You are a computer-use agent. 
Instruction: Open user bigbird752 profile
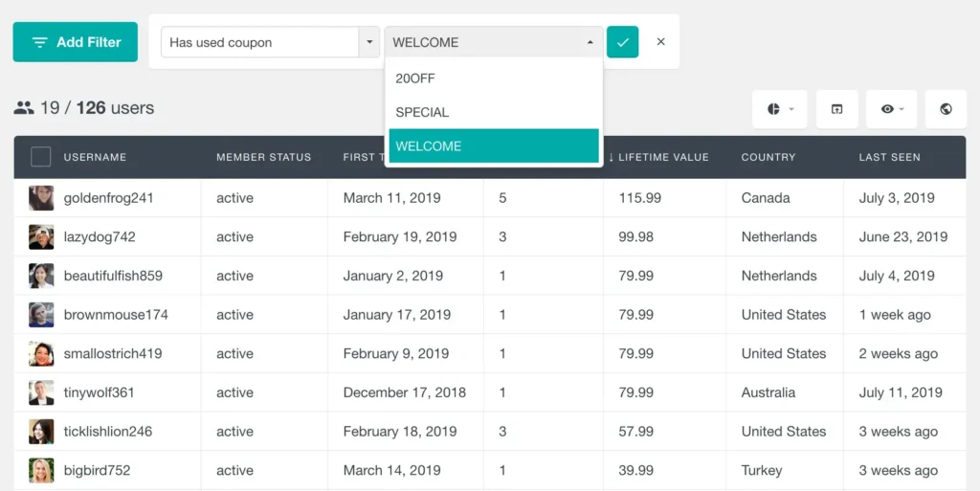pos(97,470)
